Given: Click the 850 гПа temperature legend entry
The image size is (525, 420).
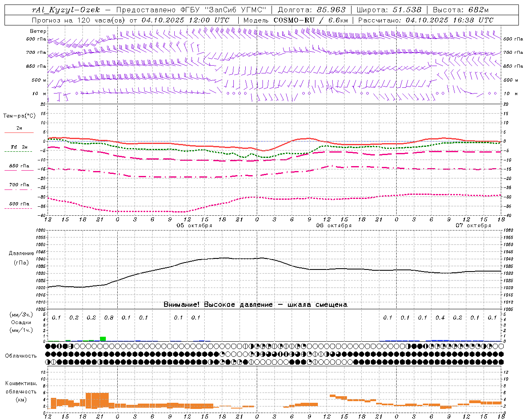Looking at the screenshot, I should tap(19, 166).
